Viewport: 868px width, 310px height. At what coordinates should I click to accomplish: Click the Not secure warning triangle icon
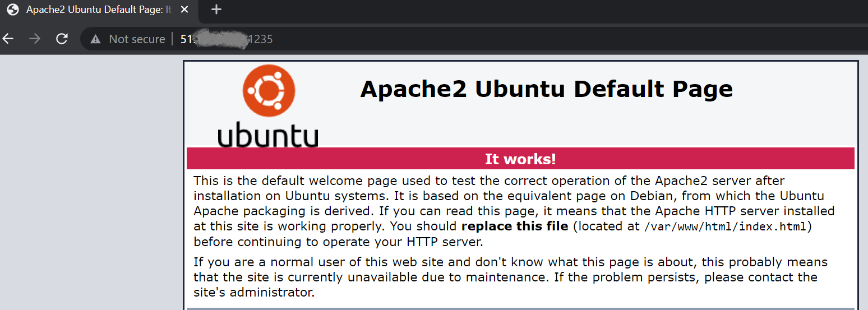pyautogui.click(x=96, y=39)
